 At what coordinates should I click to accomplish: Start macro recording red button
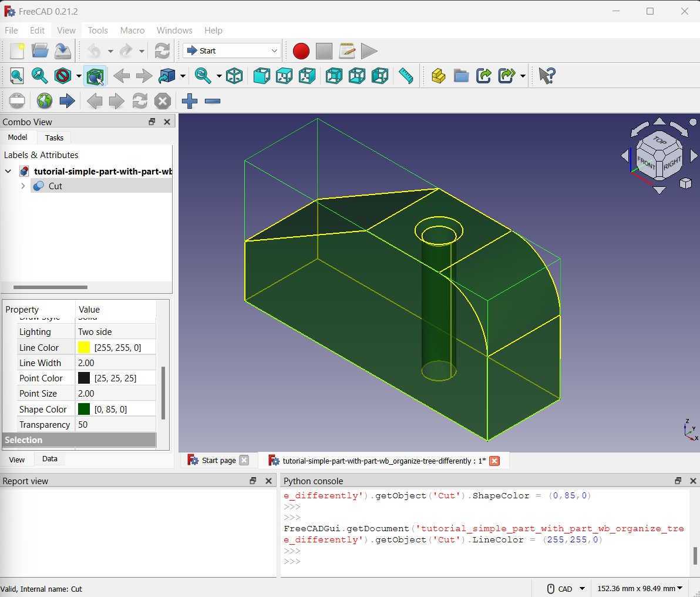click(301, 51)
